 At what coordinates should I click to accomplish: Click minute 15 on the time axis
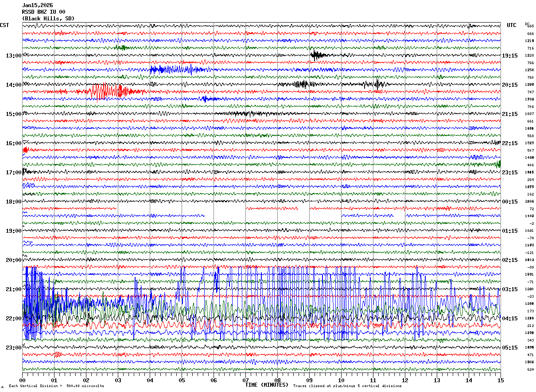(x=500, y=380)
